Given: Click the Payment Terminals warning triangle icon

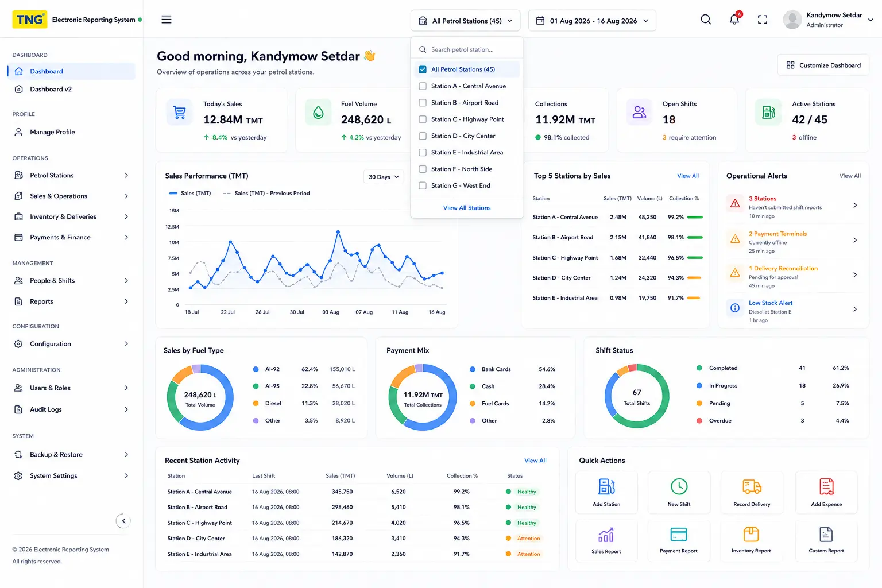Looking at the screenshot, I should tap(735, 239).
